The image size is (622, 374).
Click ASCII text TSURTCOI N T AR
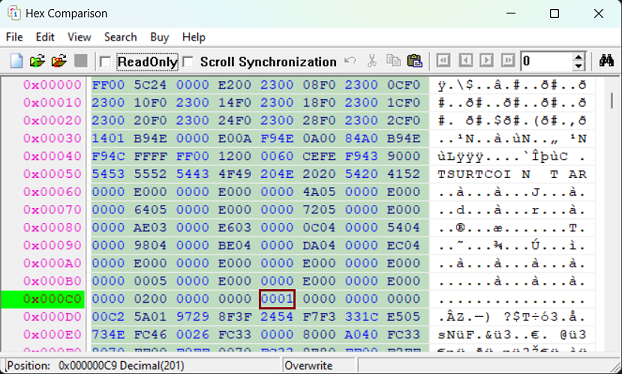(512, 174)
